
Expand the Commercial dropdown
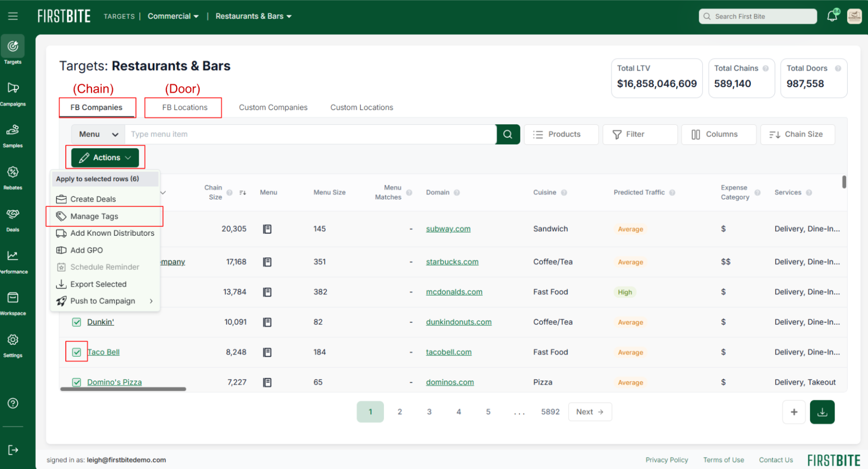(173, 16)
